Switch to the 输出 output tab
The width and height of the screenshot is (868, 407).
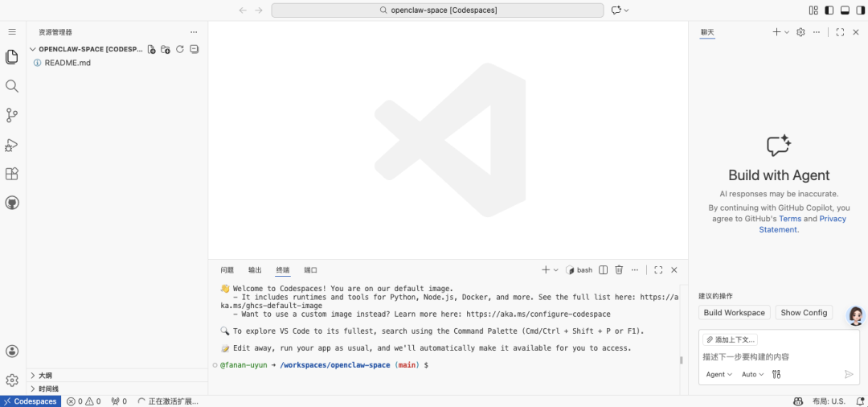coord(255,269)
